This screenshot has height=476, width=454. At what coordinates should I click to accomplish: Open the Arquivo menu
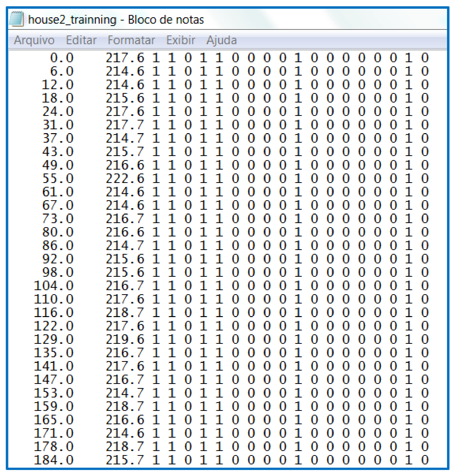coord(34,40)
